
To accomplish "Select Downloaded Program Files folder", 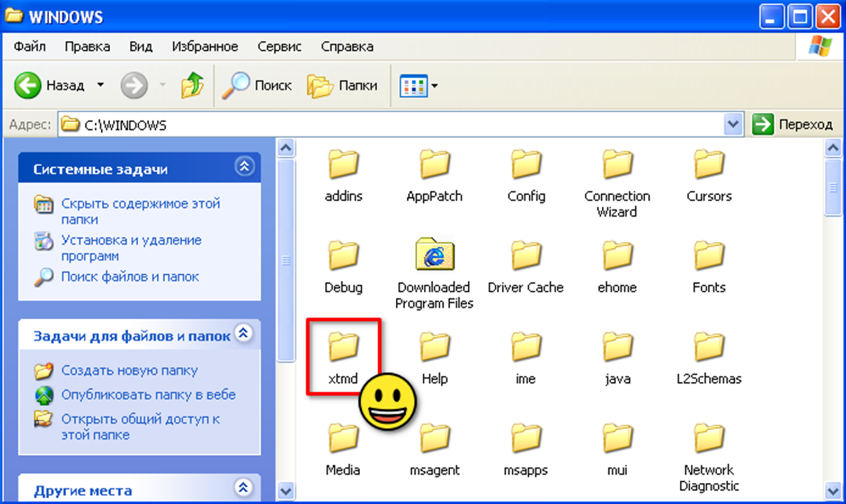I will pos(434,274).
